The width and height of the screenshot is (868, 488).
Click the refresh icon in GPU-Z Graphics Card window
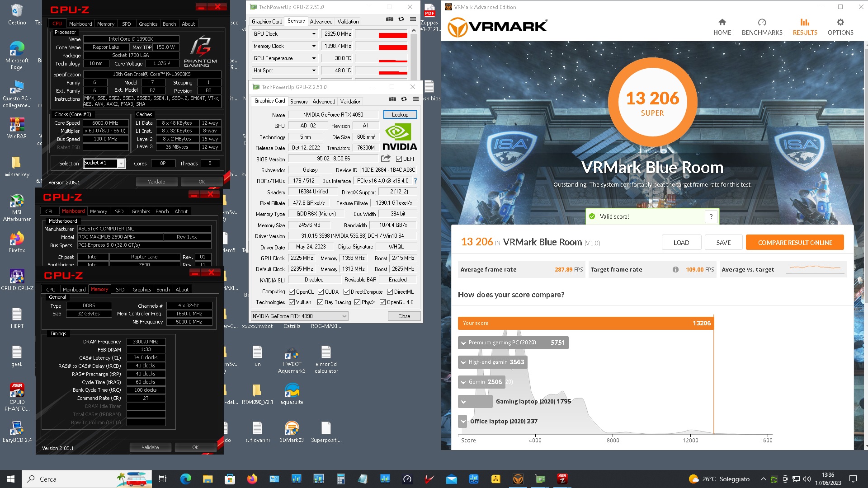coord(404,99)
